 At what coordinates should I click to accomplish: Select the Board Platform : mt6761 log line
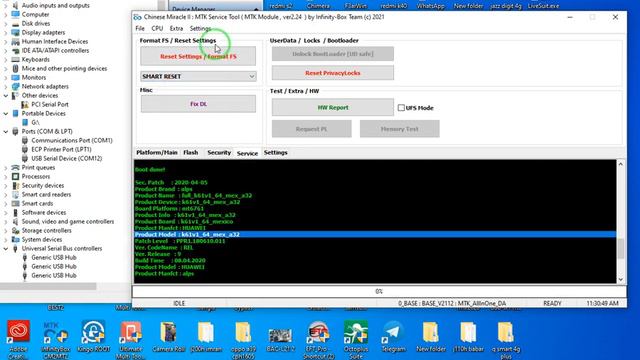[169, 209]
